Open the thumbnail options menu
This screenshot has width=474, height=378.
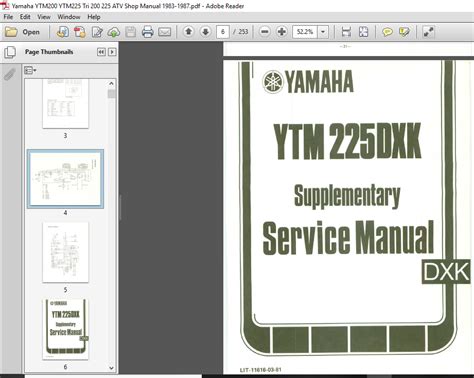point(30,70)
